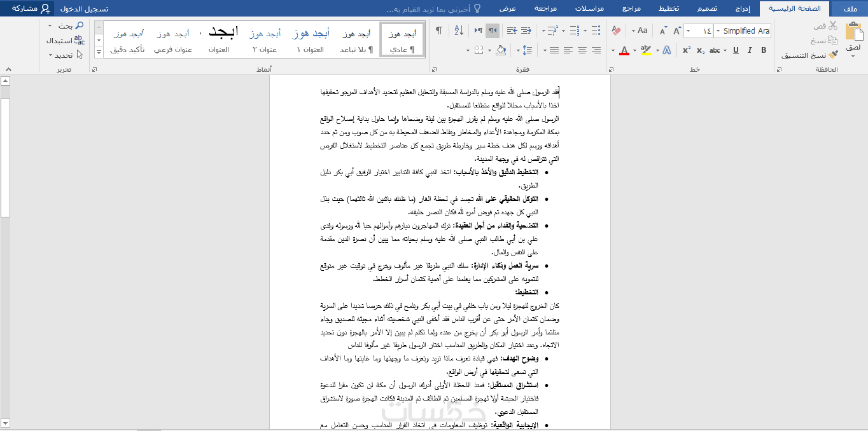Collapse the ribbon with the caret arrow
Viewport: 868px width, 431px height.
click(x=8, y=69)
